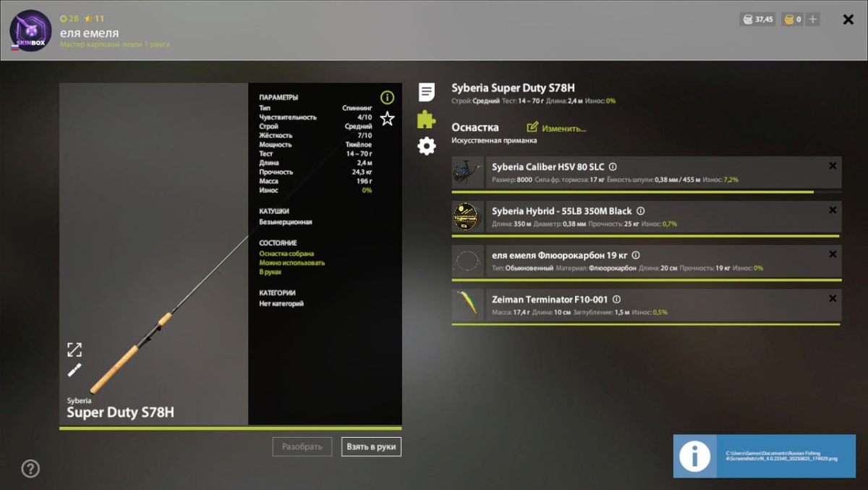
Task: Click the Мастер карповой ловли rank title
Action: 115,45
